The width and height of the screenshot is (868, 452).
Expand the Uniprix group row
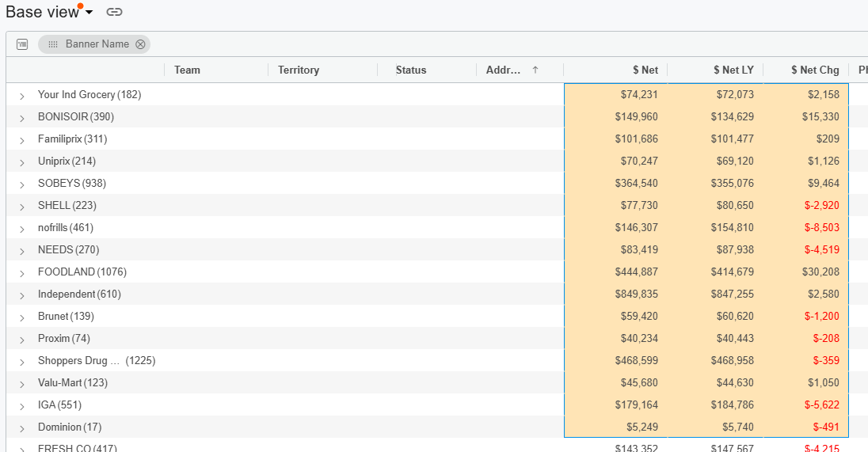tap(21, 162)
